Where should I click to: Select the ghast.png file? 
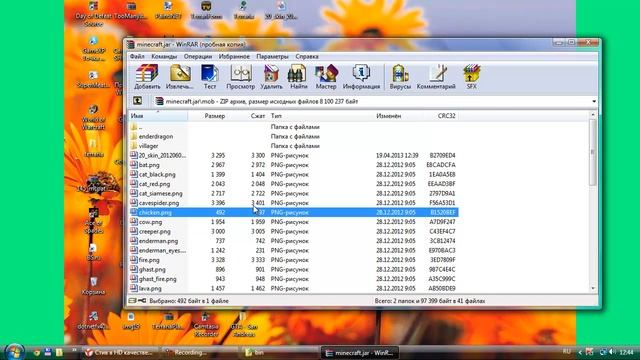point(294,269)
